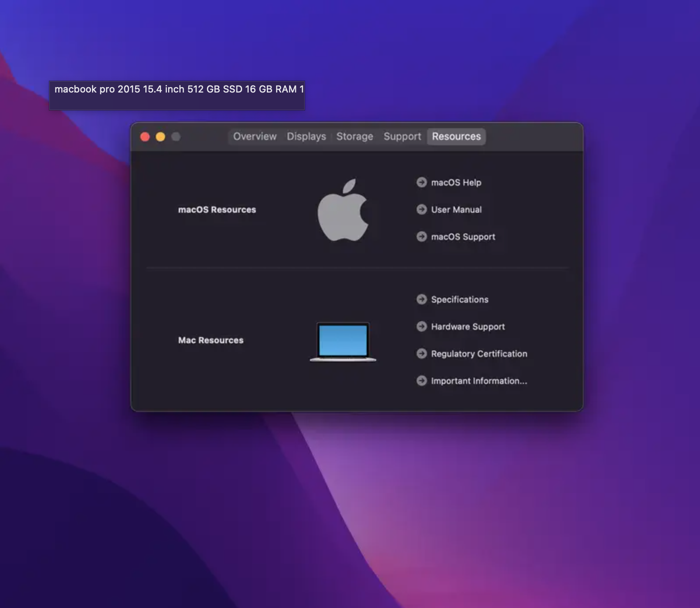
Task: Open the Important Information link
Action: point(479,381)
